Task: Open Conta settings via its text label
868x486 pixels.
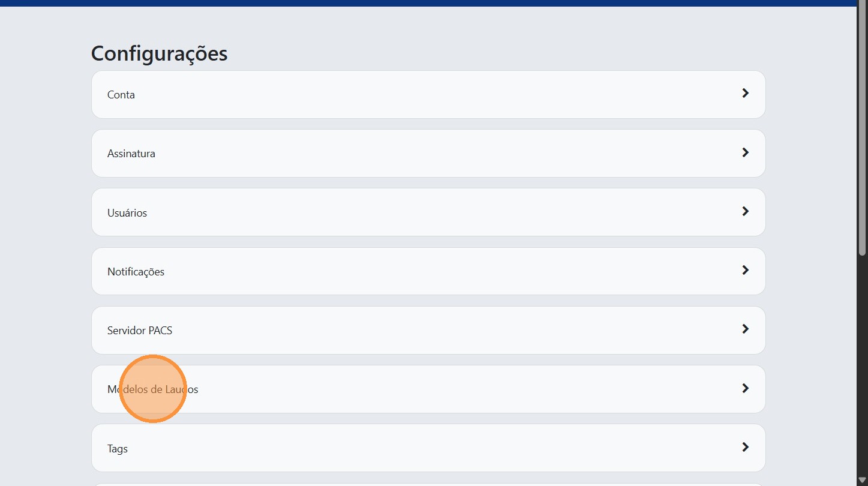Action: point(121,95)
